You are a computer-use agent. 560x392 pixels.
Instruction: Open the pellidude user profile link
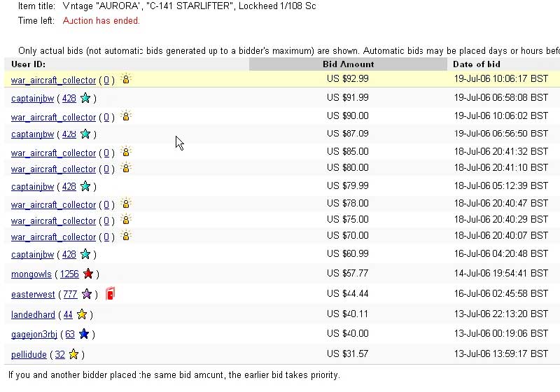(29, 355)
